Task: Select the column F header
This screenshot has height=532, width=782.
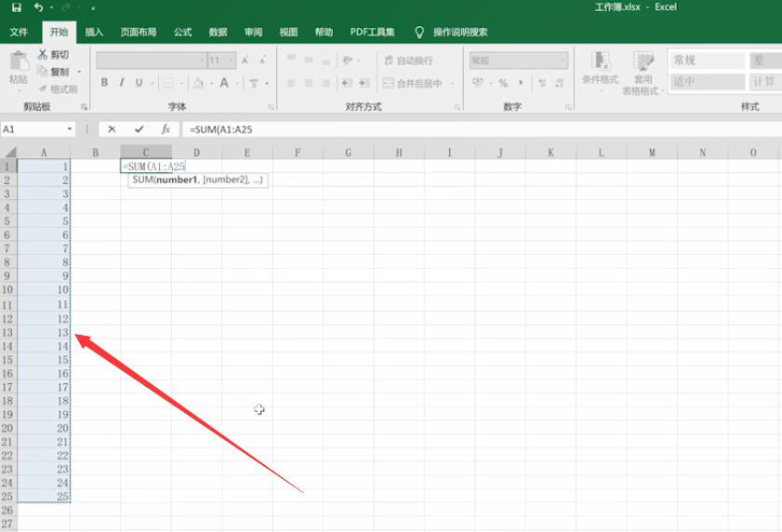Action: (x=298, y=153)
